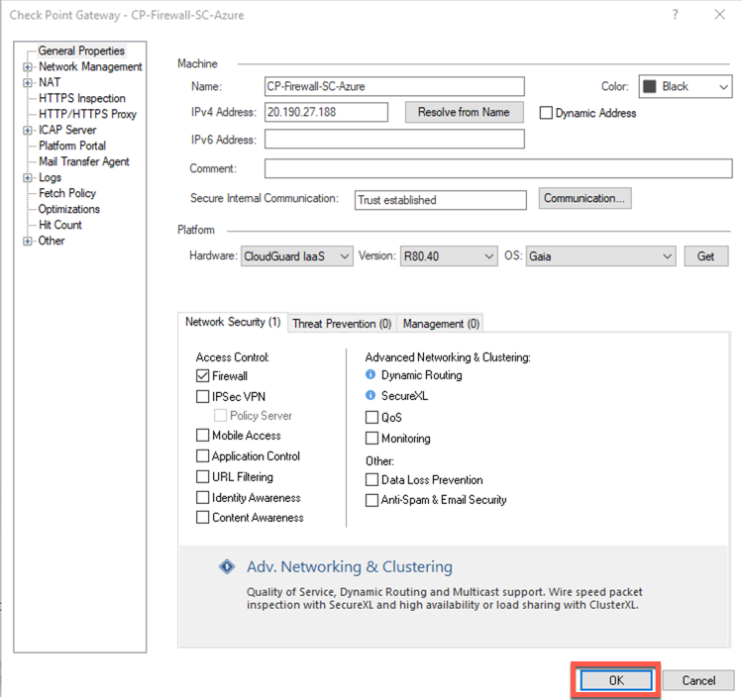Enable the IPSec VPN checkbox
This screenshot has height=700, width=742.
[x=203, y=396]
